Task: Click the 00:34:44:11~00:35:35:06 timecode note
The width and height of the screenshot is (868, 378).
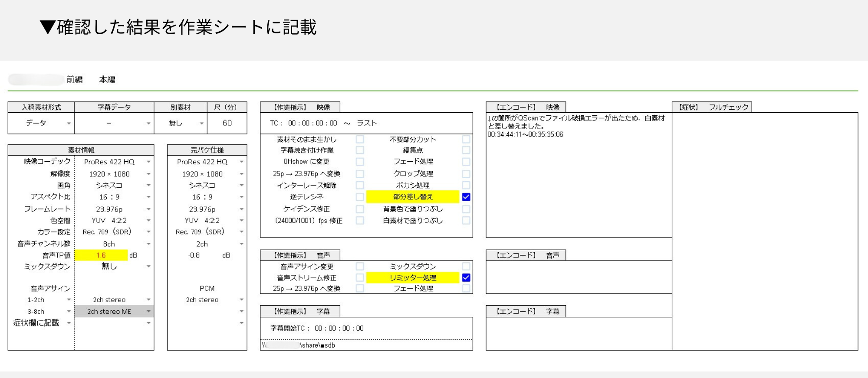Action: [x=525, y=134]
